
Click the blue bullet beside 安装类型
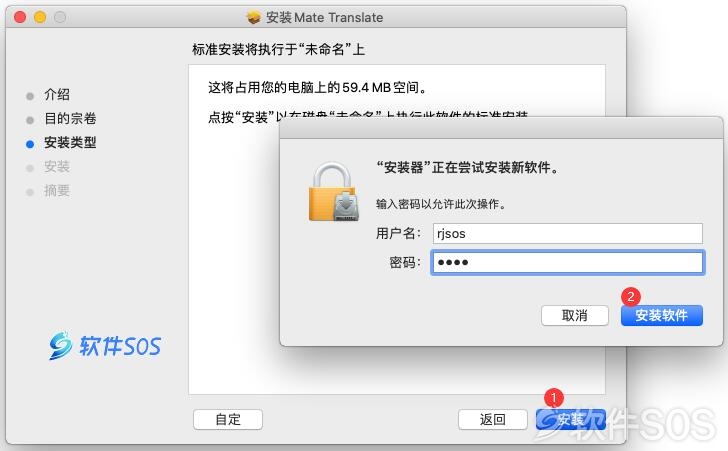30,144
